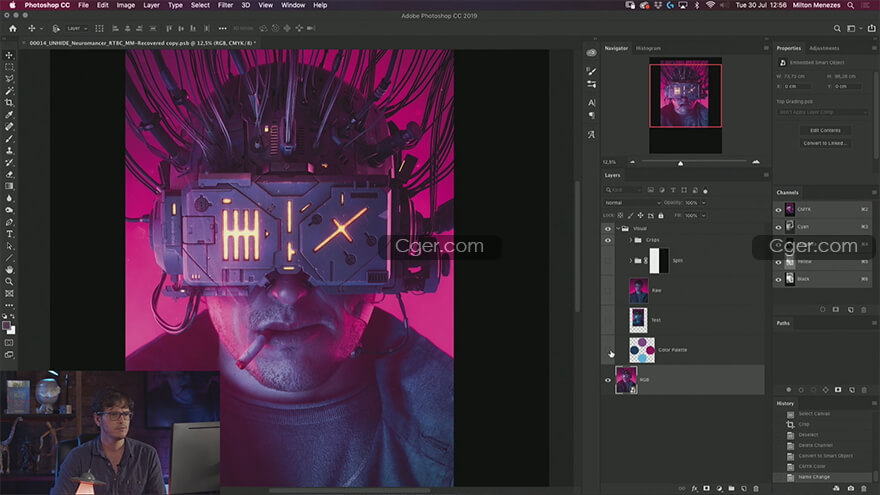Screen dimensions: 880x495
Task: Open Layers panel flyout menu
Action: [766, 175]
